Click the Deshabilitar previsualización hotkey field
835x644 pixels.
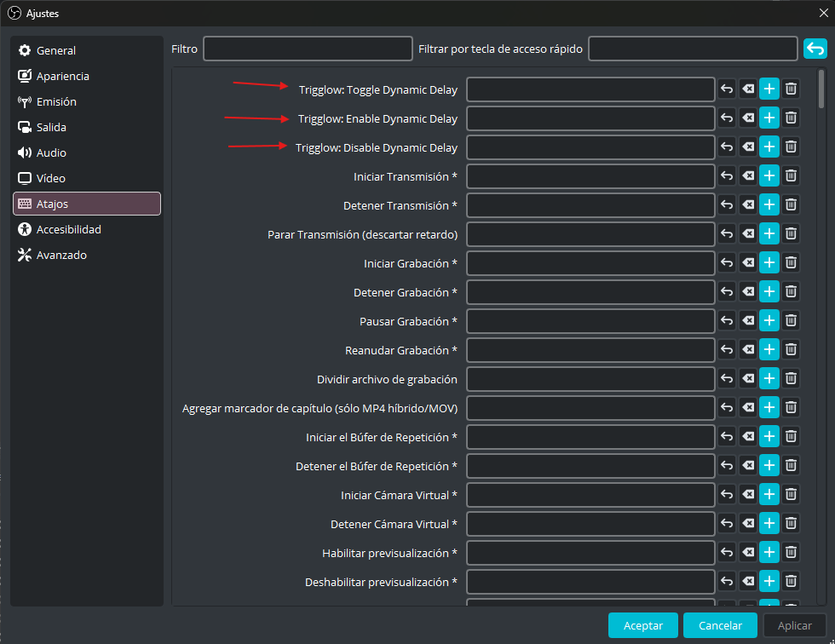point(590,582)
